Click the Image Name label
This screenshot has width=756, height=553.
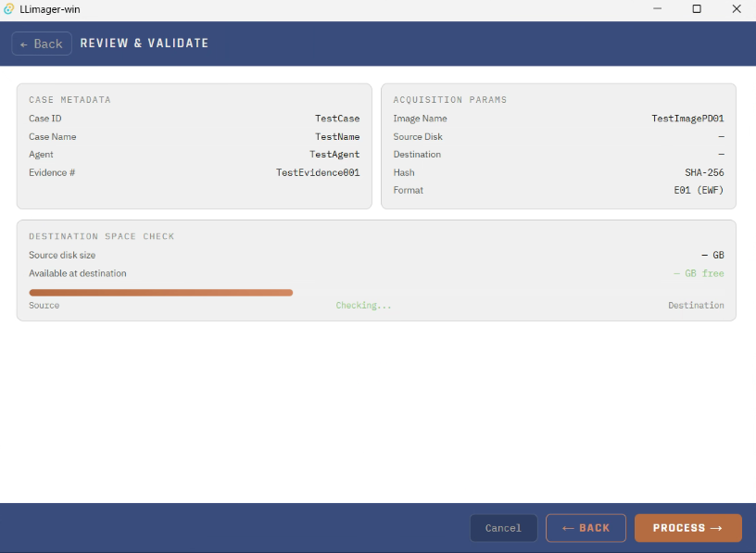click(420, 119)
